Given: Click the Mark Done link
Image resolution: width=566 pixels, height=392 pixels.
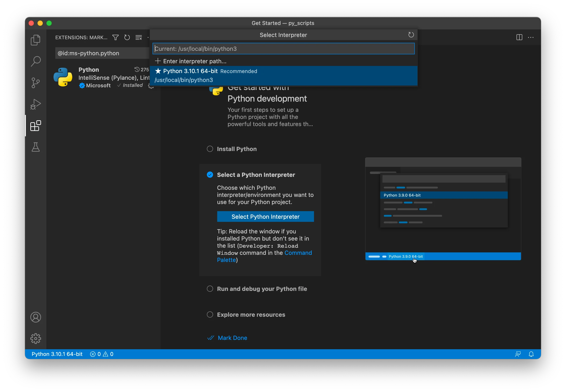Looking at the screenshot, I should (x=232, y=338).
